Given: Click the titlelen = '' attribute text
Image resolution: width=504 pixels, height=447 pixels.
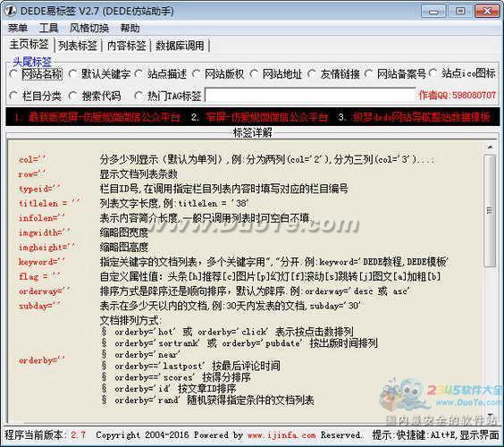Looking at the screenshot, I should pos(49,203).
